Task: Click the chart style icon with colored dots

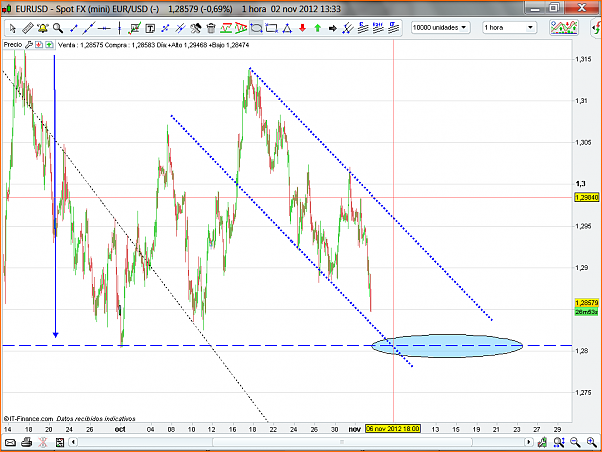Action: (564, 28)
